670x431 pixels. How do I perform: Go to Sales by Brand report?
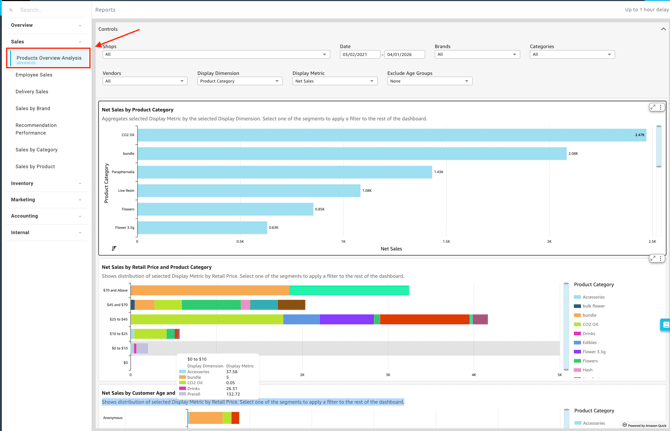(33, 108)
